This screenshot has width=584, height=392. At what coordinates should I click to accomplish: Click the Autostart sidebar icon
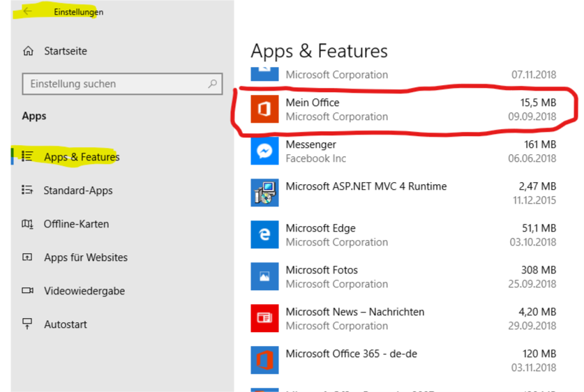tap(27, 324)
